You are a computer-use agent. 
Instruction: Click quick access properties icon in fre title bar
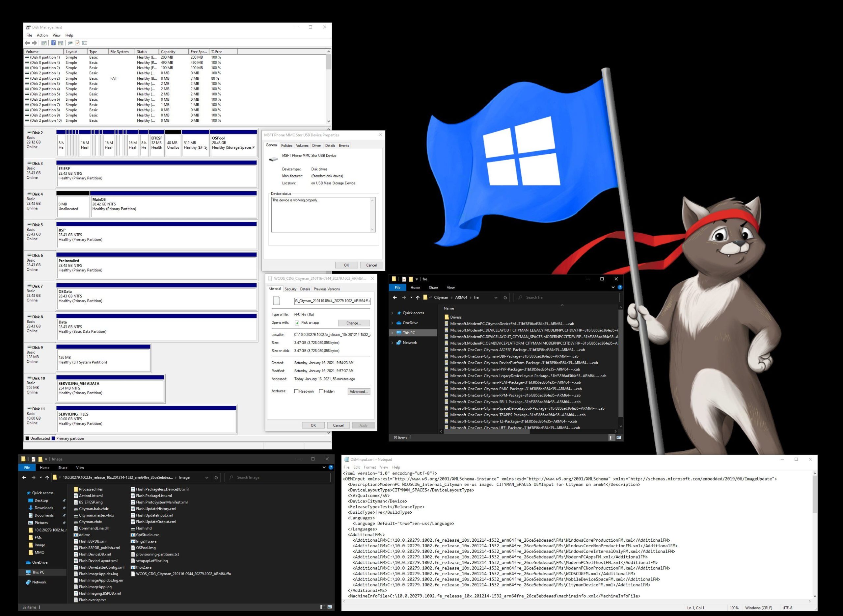point(404,279)
